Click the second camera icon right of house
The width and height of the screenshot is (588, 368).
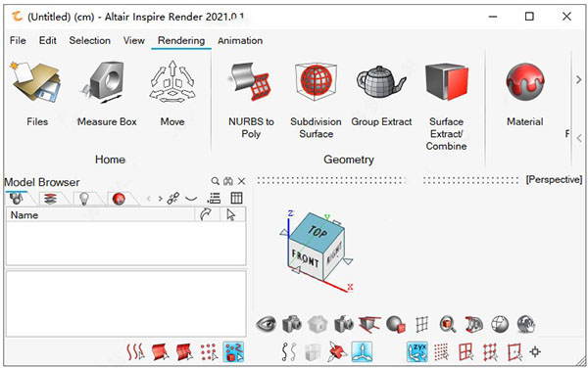(344, 324)
